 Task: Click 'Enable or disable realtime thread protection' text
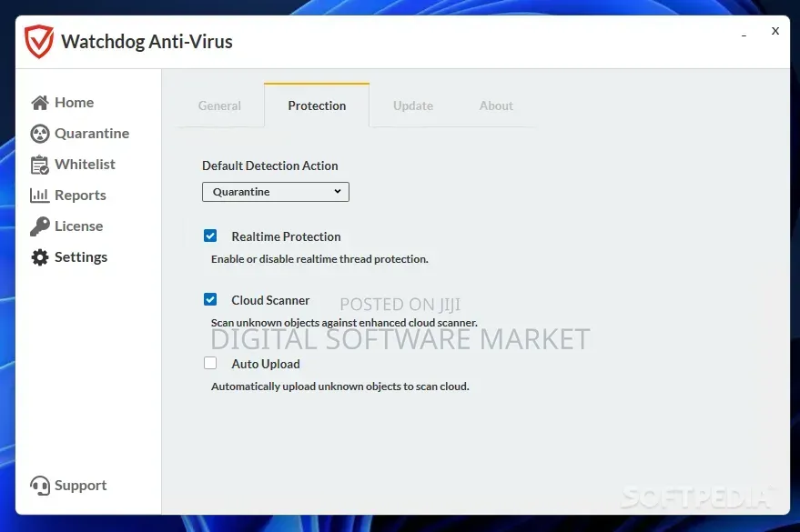319,259
